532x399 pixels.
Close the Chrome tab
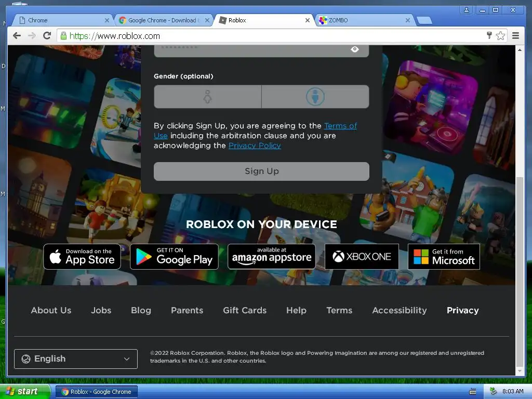(x=107, y=20)
